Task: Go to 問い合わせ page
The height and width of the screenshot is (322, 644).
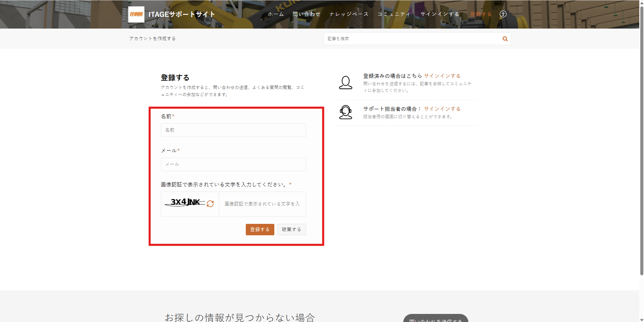Action: (x=306, y=14)
